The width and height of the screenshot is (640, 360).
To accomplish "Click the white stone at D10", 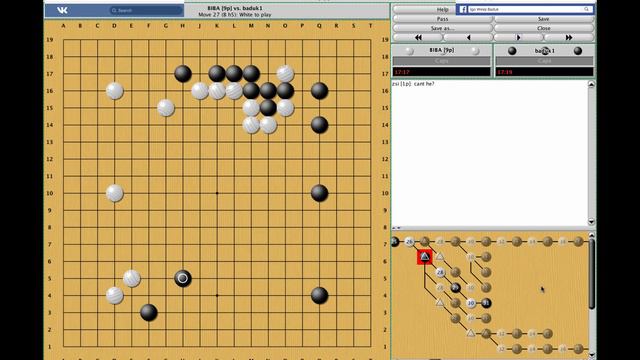I will 115,193.
